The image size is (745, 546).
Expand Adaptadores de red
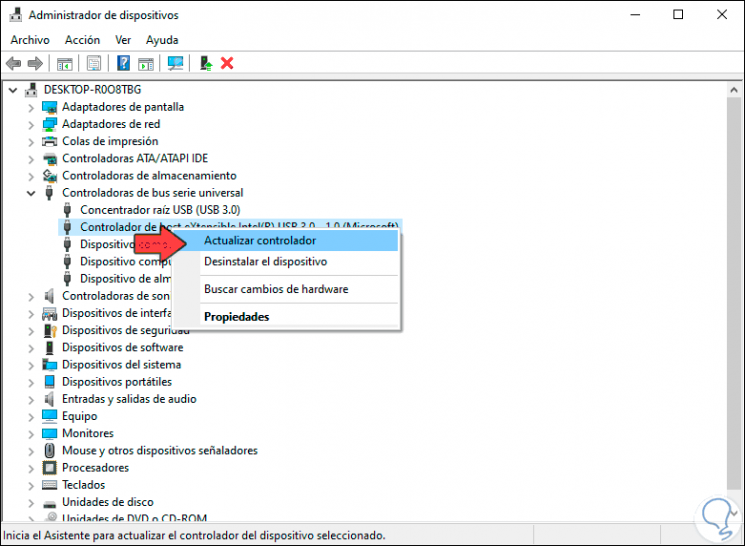point(31,125)
